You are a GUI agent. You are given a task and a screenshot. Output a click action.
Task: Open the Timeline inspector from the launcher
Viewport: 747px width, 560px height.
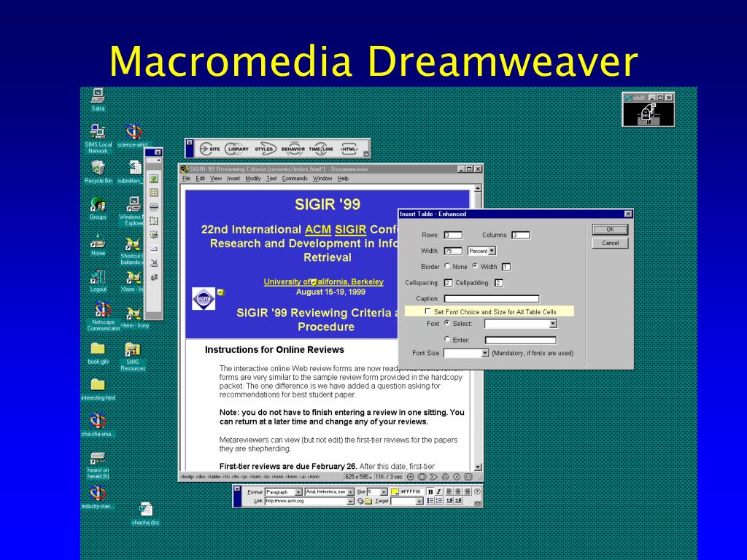click(321, 149)
